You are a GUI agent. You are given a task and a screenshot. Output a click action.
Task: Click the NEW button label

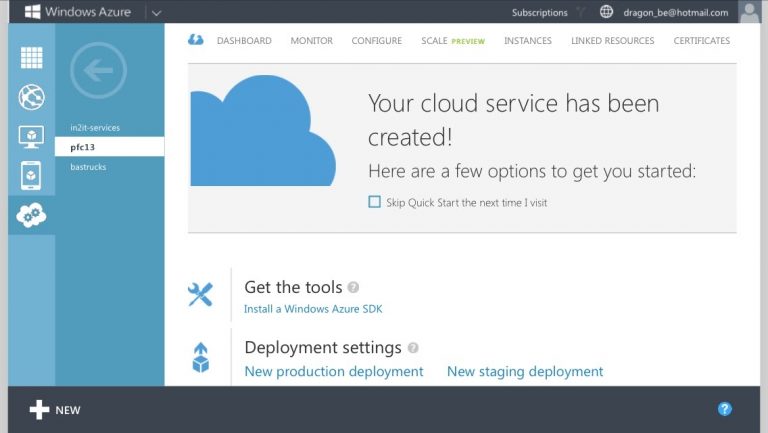68,410
